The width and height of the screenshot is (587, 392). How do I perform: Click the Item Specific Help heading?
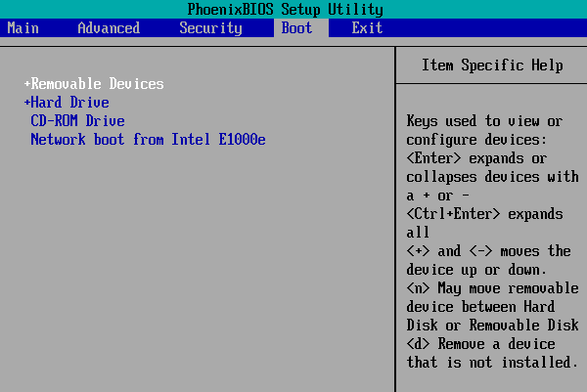coord(492,65)
